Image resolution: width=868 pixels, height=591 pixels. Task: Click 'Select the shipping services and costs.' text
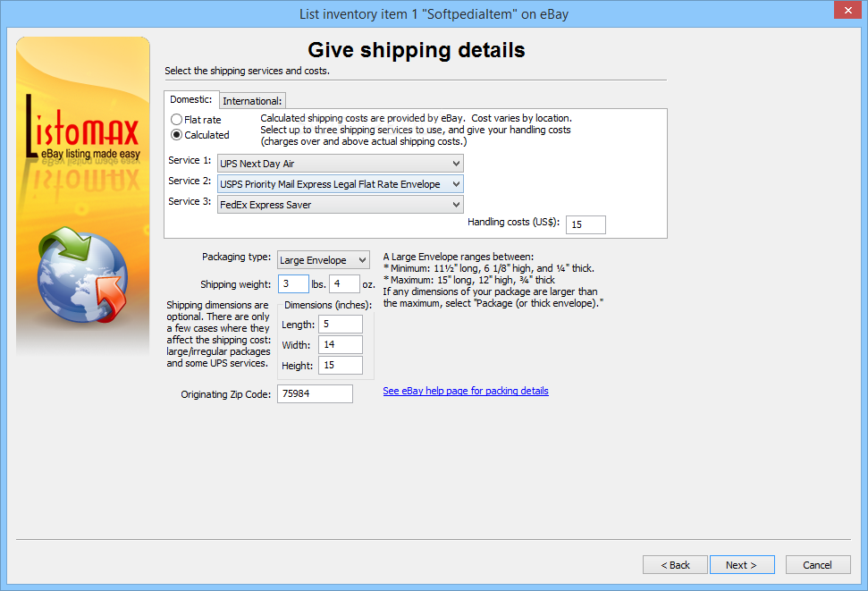pos(247,71)
